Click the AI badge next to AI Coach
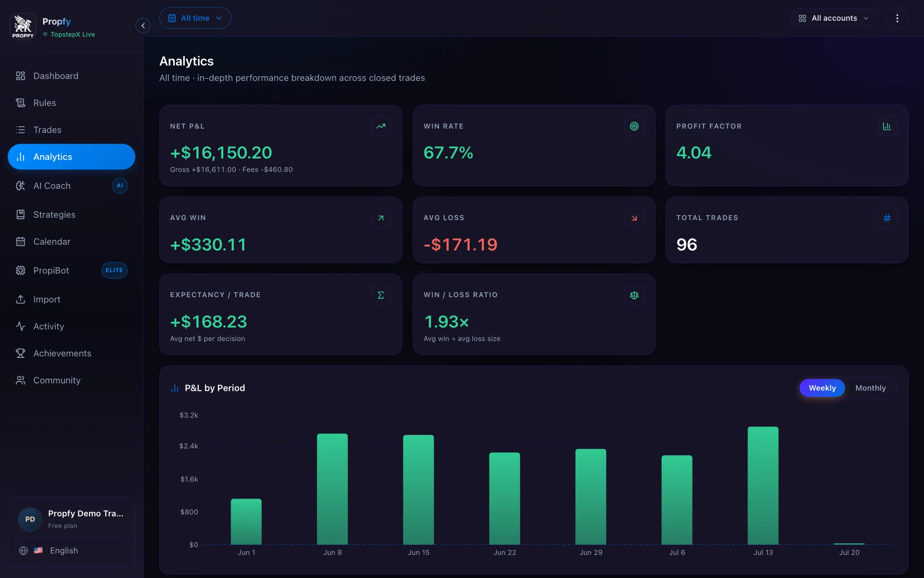This screenshot has height=578, width=924. [120, 185]
